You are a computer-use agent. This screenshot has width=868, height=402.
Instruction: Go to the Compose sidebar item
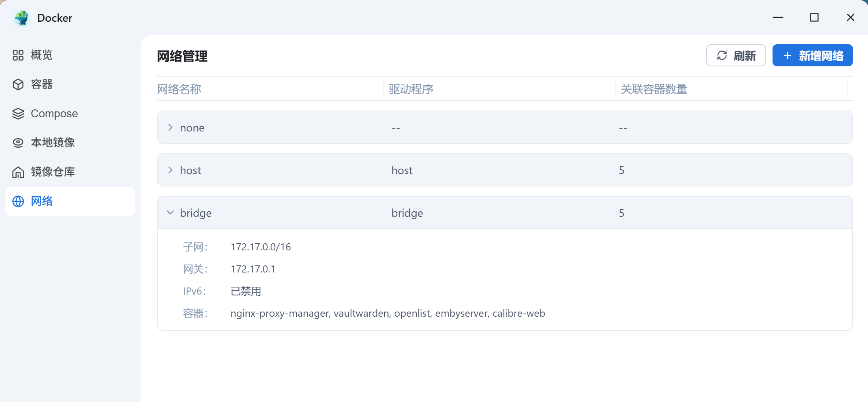click(54, 114)
